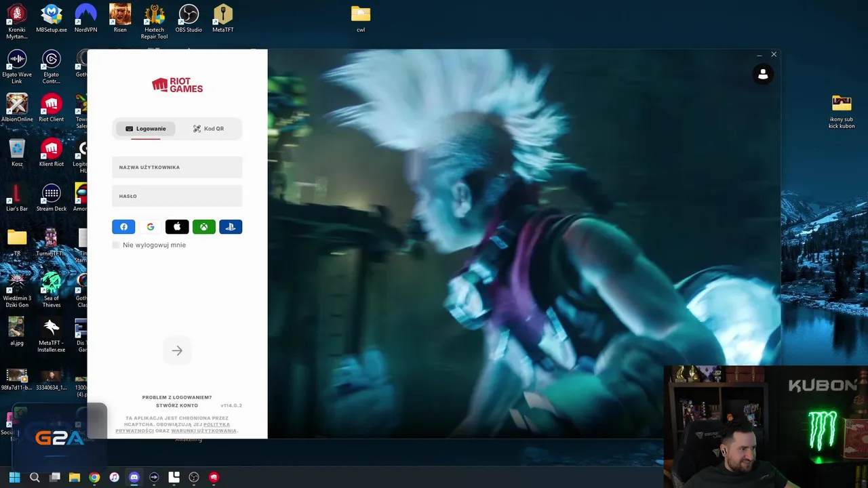Select OBS Studio desktop shortcut
Screen dimensions: 868x488
189,18
